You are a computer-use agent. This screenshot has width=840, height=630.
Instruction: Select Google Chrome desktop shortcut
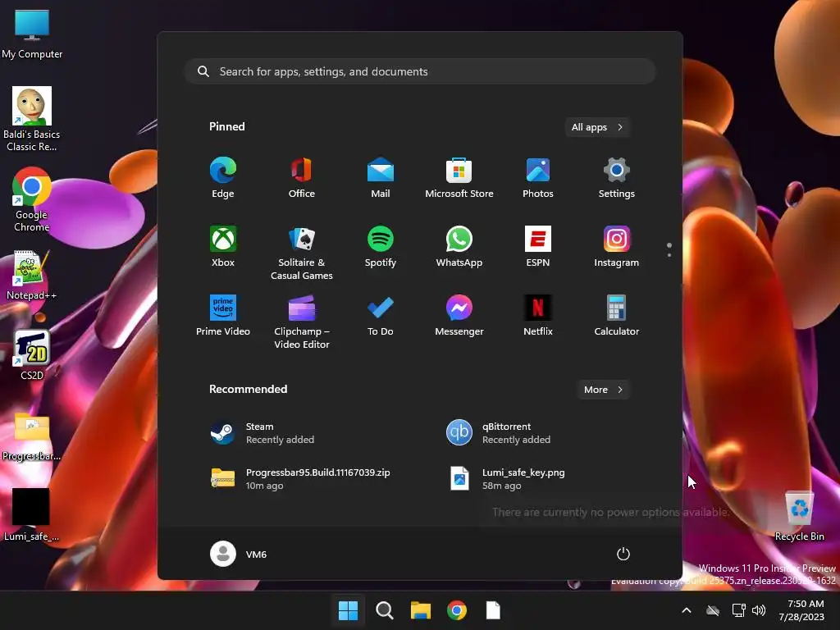pos(32,200)
